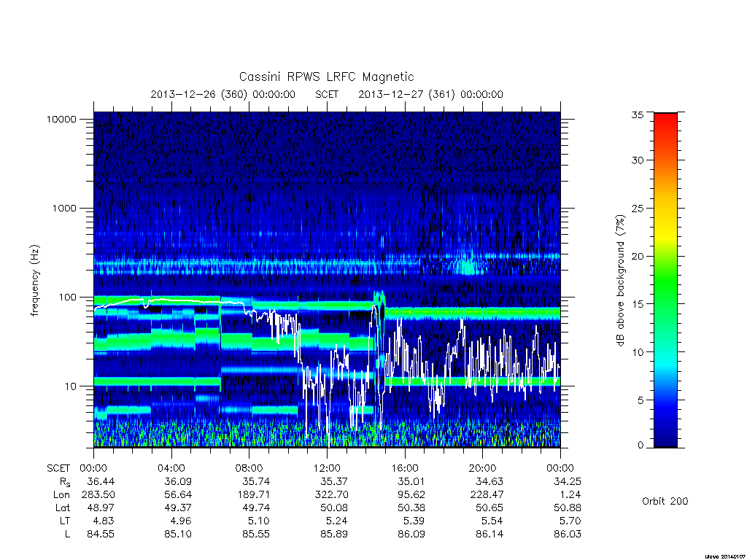Image resolution: width=747 pixels, height=560 pixels.
Task: Click the LT value 5.39
Action: pos(415,521)
